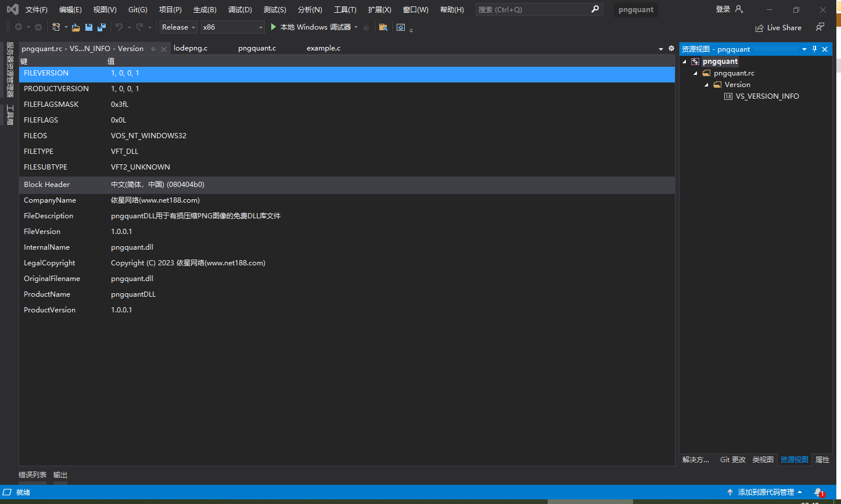This screenshot has width=841, height=504.
Task: Click the open file folder icon
Action: click(x=76, y=27)
